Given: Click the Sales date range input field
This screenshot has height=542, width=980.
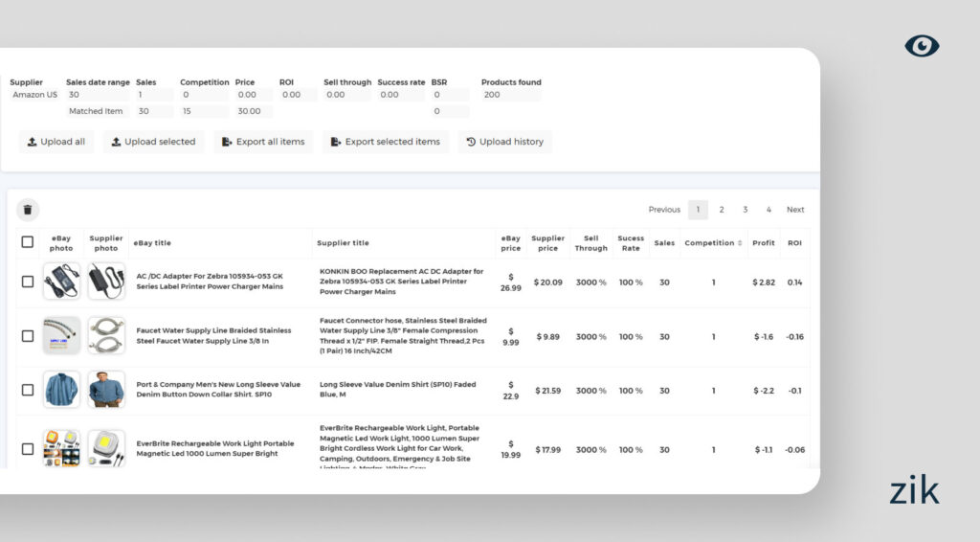Looking at the screenshot, I should (99, 95).
